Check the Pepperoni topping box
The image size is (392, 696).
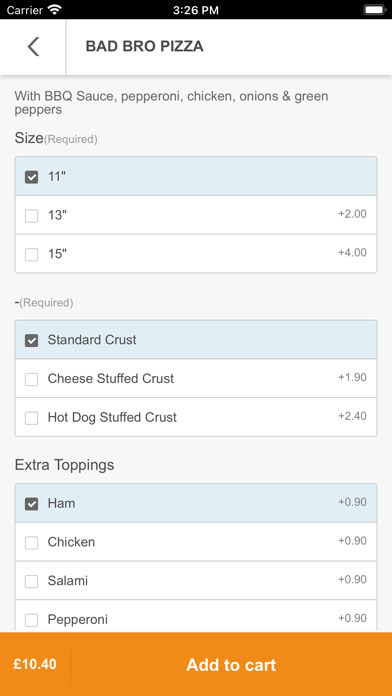point(32,620)
